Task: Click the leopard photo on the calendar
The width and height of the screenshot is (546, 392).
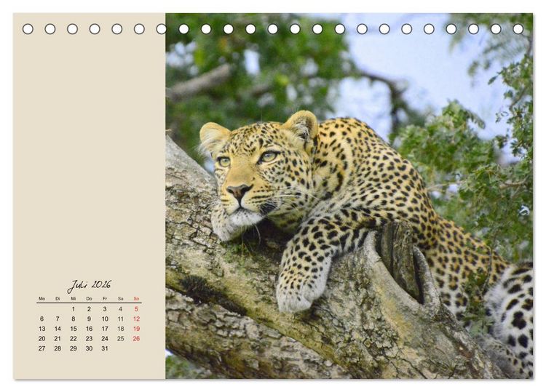Action: (x=349, y=196)
